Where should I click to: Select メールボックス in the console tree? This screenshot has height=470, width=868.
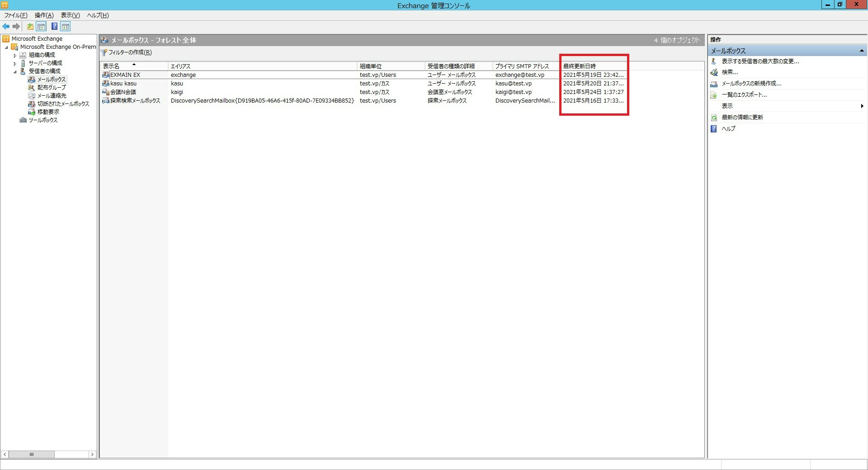(x=52, y=80)
